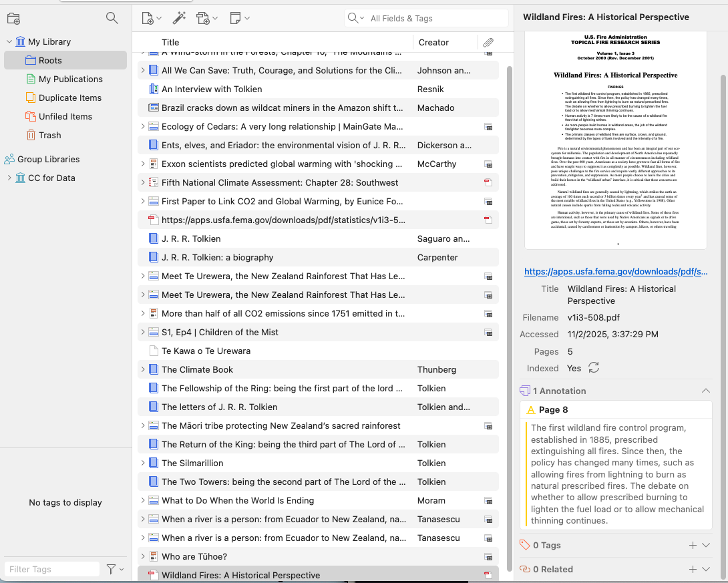The image size is (728, 583).
Task: Click the Add Attachment toolbar icon
Action: pos(204,19)
